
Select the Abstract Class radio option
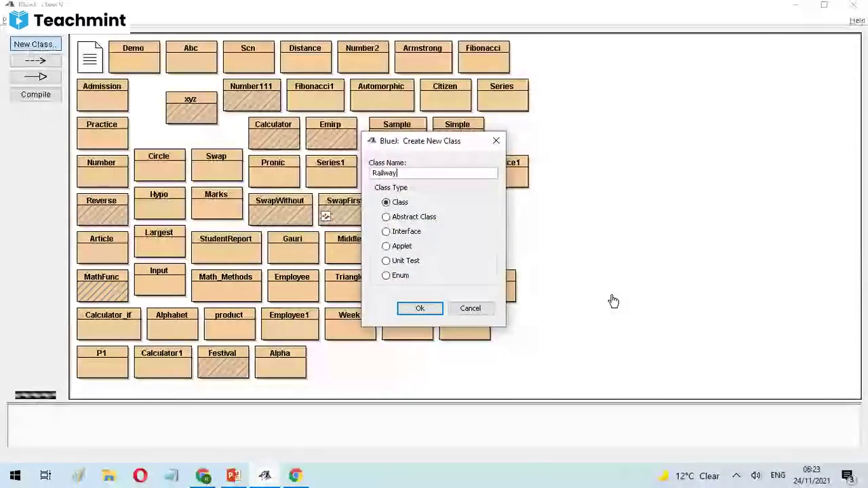click(x=386, y=217)
